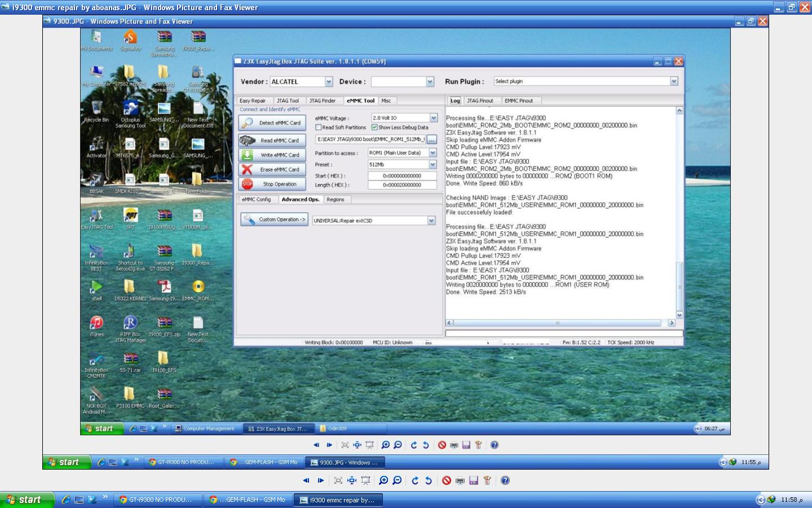The image size is (812, 508).
Task: Open UNIVERSAL:Repair extCSD operation dropdown
Action: tap(431, 221)
